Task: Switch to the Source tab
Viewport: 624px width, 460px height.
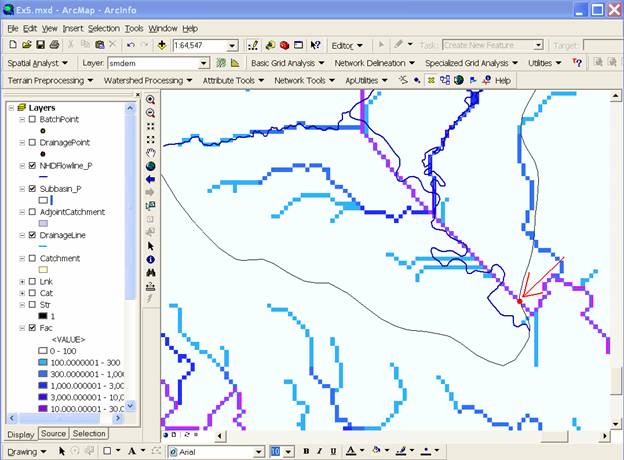Action: tap(53, 434)
